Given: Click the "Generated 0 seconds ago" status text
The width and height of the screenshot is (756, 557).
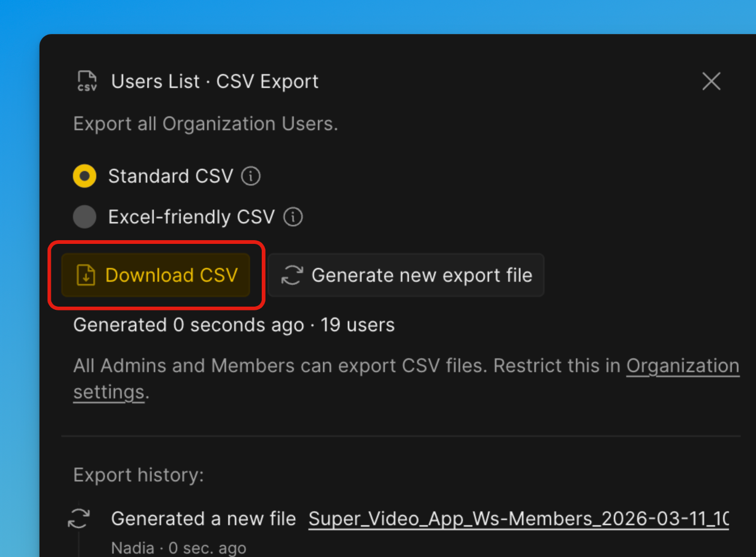Looking at the screenshot, I should pyautogui.click(x=188, y=325).
